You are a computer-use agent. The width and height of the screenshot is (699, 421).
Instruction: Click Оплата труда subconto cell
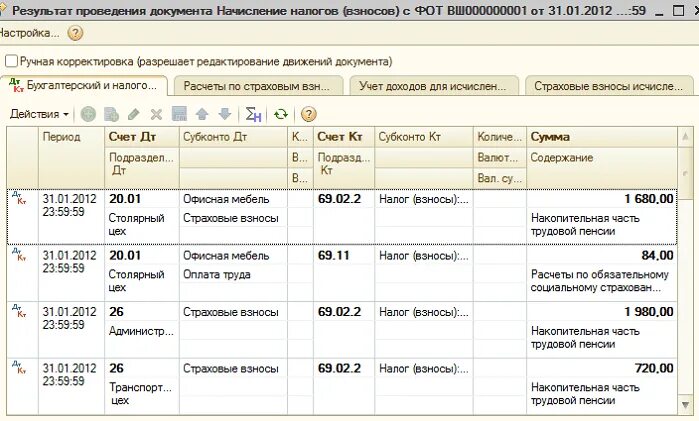[x=234, y=274]
